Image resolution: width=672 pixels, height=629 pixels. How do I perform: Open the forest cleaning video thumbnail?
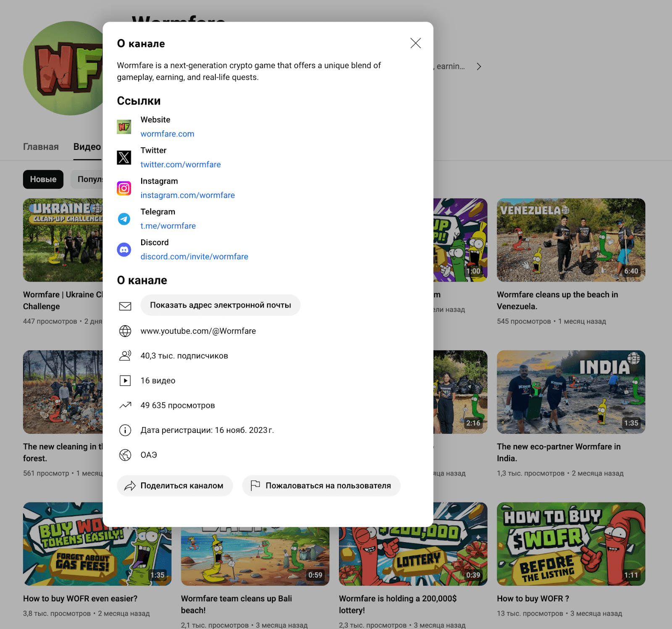(63, 392)
